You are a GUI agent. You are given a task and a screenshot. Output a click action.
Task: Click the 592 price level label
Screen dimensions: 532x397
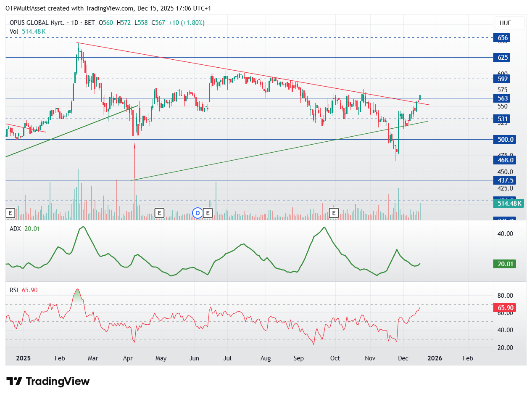(x=503, y=79)
